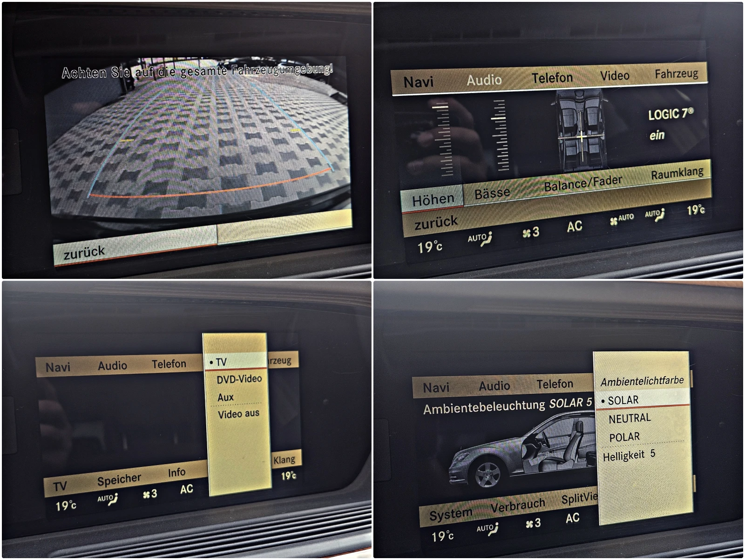This screenshot has width=745, height=560.
Task: Click the seat crosshair in Balance/Fader view
Action: coord(581,137)
